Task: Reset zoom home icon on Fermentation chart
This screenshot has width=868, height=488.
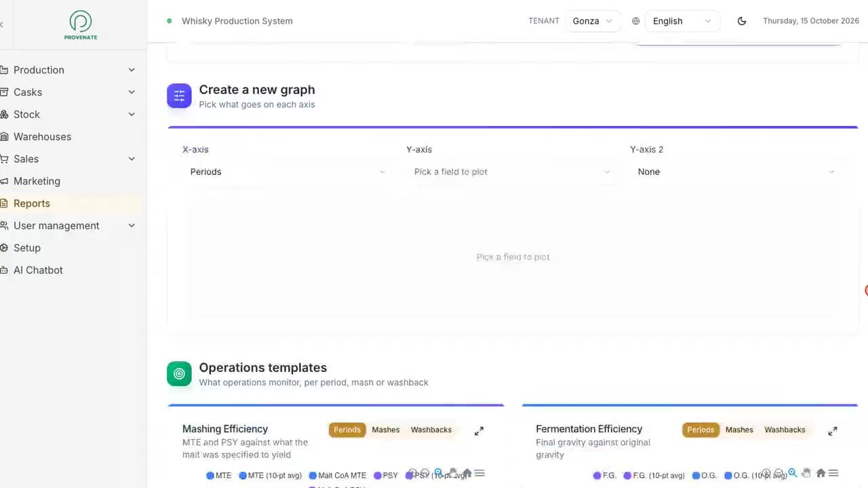Action: 821,473
